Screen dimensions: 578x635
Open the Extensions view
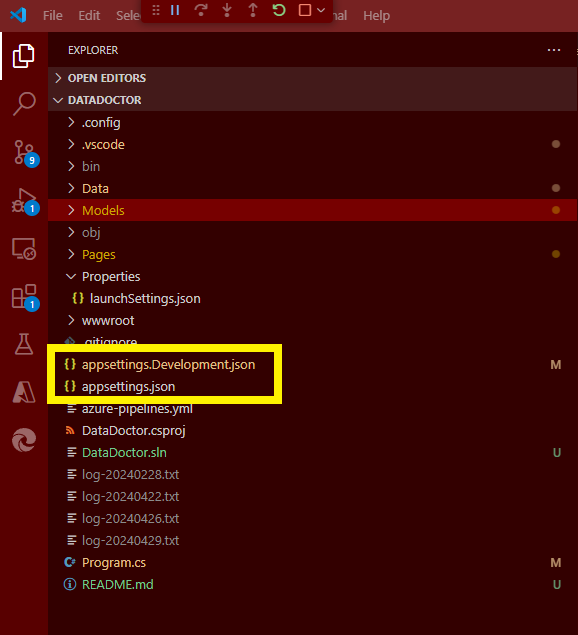coord(25,297)
